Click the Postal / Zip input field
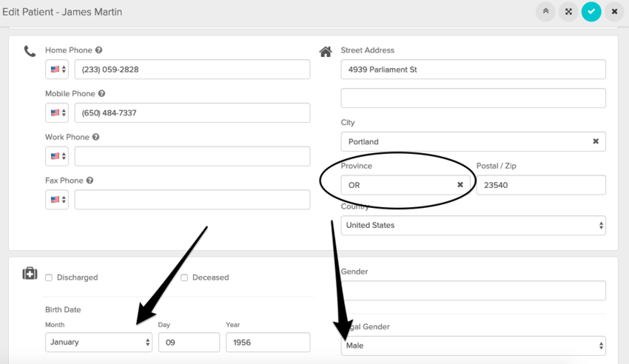 pos(540,185)
